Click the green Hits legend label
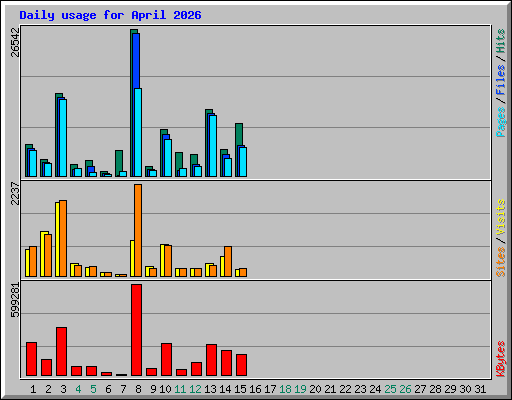Image resolution: width=512 pixels, height=400 pixels. click(501, 41)
